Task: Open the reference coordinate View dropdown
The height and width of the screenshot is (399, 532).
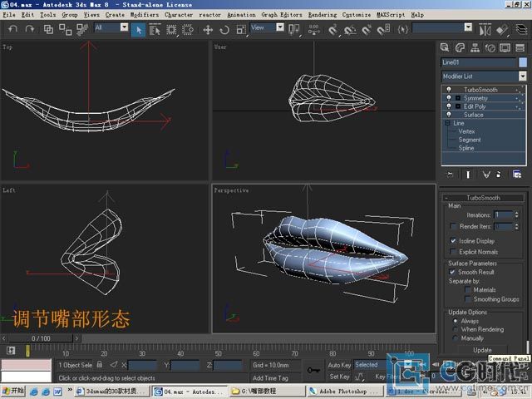Action: coord(280,27)
